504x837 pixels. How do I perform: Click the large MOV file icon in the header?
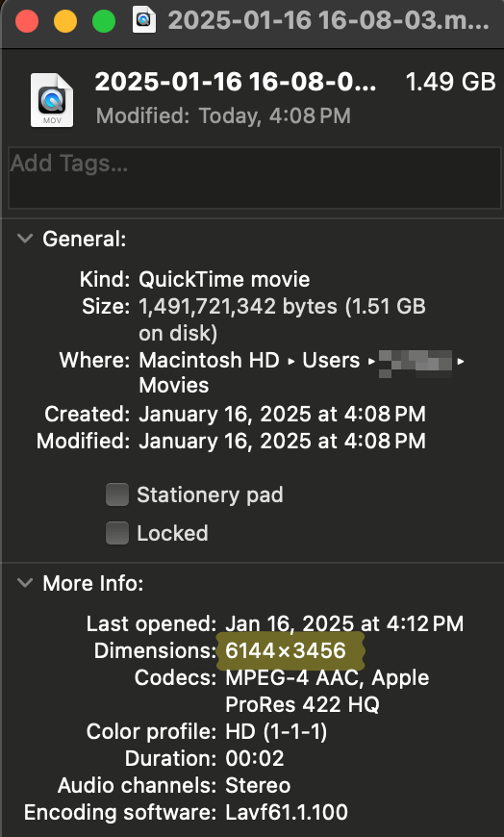pyautogui.click(x=51, y=100)
